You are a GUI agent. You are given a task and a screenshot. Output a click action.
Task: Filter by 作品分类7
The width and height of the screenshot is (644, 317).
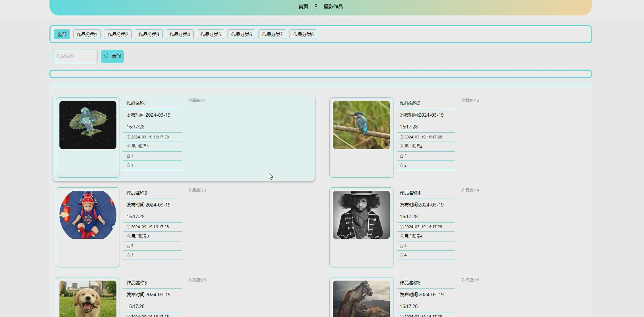click(x=272, y=34)
